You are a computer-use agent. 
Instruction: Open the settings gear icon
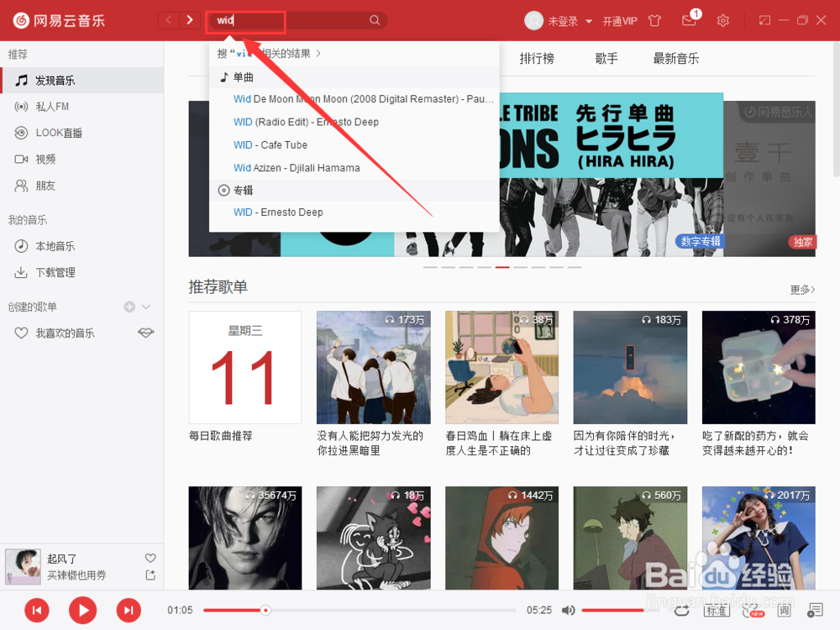[722, 21]
